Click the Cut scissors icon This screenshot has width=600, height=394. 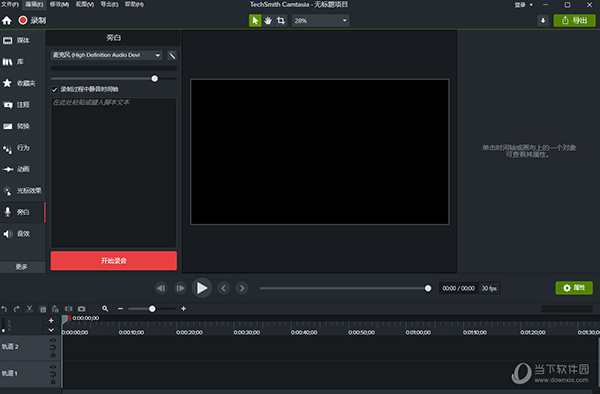click(29, 309)
